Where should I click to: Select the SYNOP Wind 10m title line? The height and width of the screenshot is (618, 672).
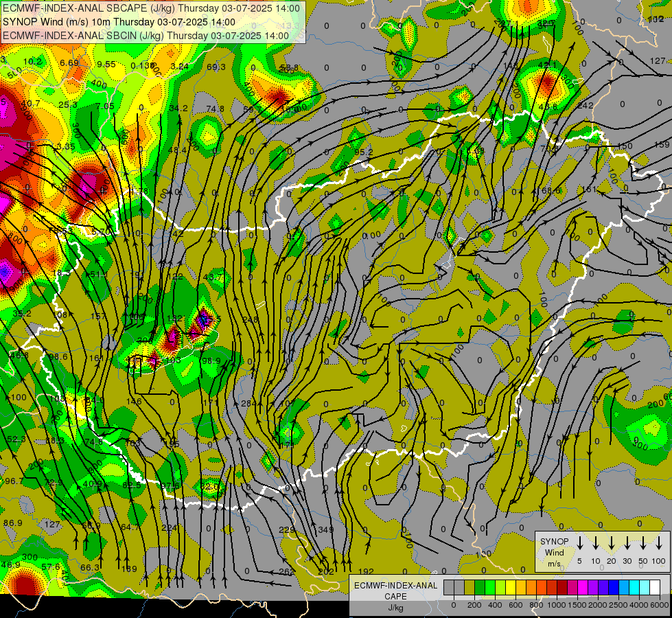pyautogui.click(x=119, y=22)
